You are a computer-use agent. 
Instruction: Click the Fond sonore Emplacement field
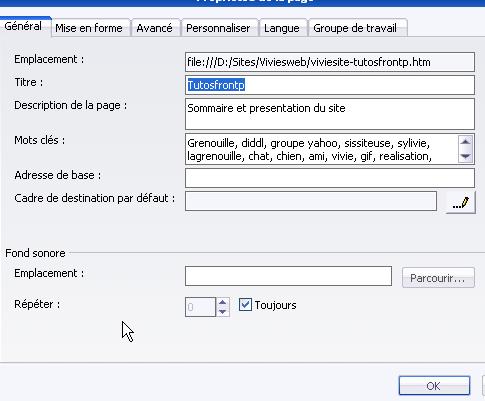(x=288, y=276)
